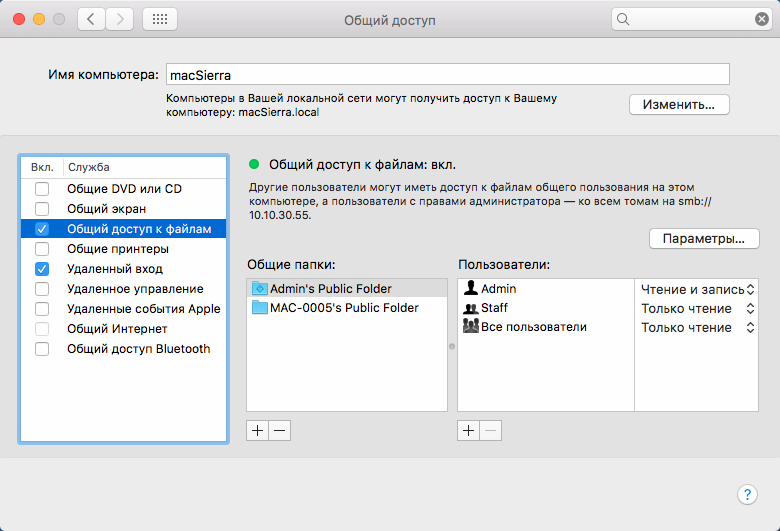Enable Общие DVD или CD checkbox
Image resolution: width=780 pixels, height=531 pixels.
[x=42, y=189]
